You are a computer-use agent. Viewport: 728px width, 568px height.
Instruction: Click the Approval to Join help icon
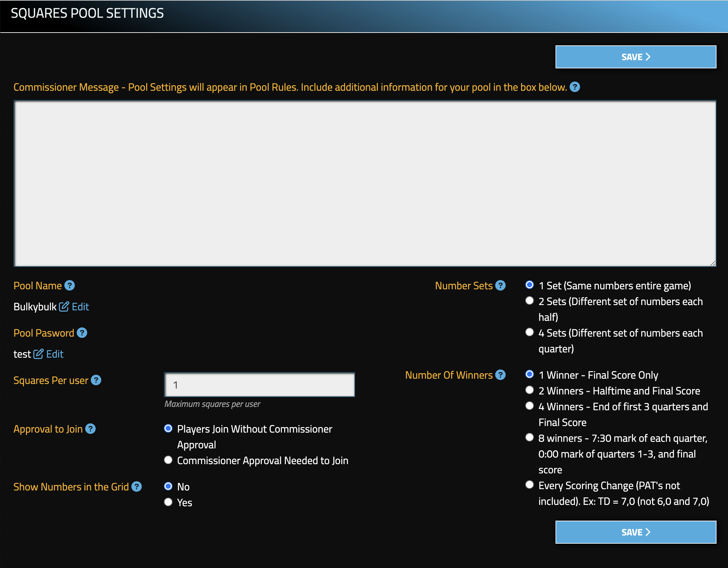[91, 429]
